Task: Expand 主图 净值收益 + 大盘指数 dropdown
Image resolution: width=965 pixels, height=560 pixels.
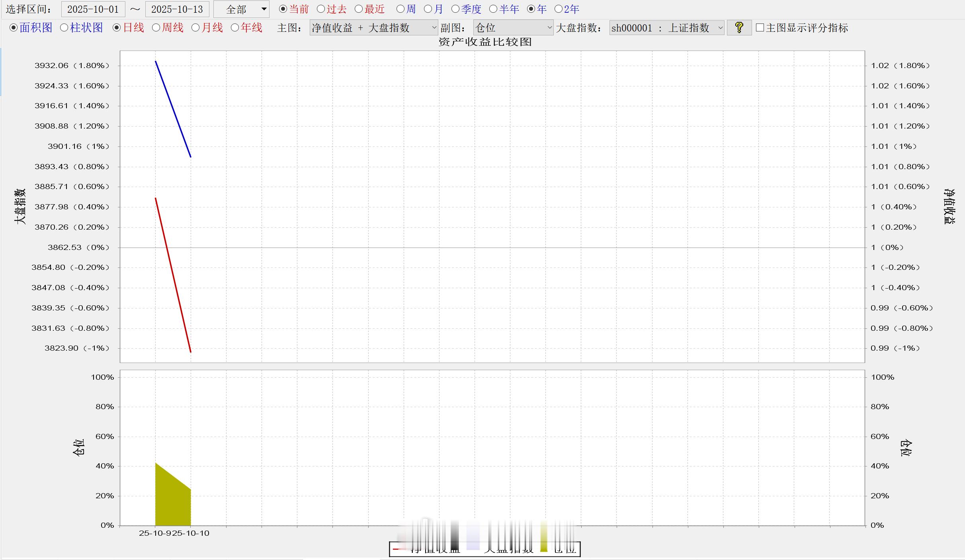Action: coord(373,27)
